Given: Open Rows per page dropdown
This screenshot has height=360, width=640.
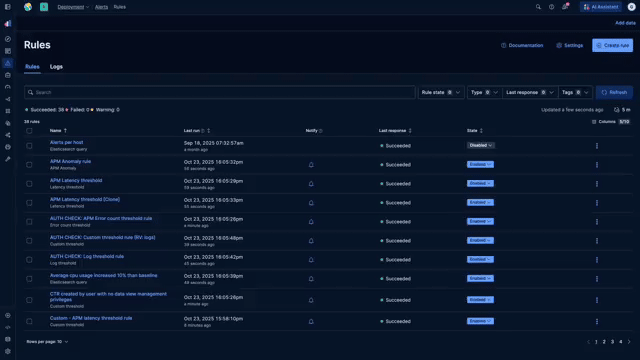Looking at the screenshot, I should point(47,342).
